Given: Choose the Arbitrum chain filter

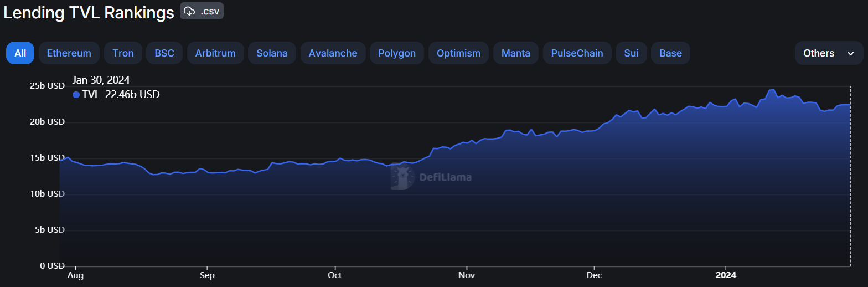Looking at the screenshot, I should (x=215, y=53).
